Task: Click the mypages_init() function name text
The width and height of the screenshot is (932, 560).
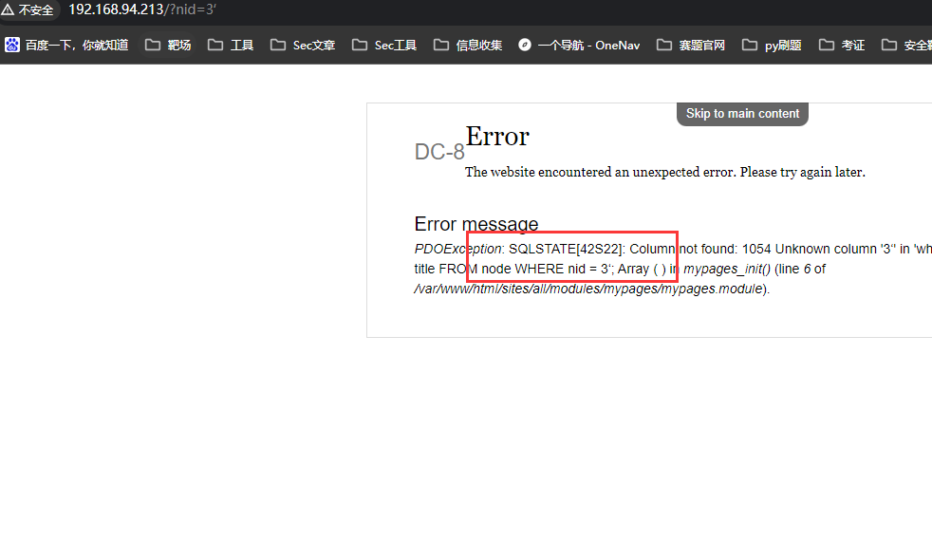Action: (x=727, y=270)
